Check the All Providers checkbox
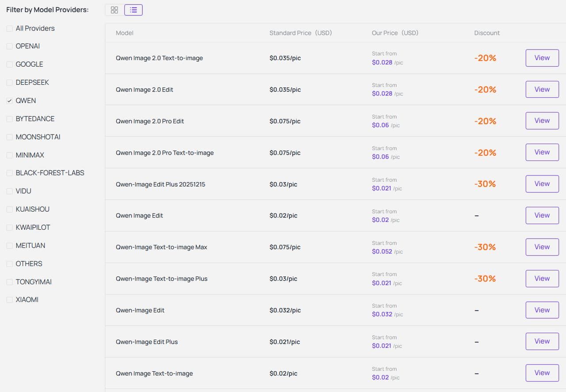 [10, 28]
